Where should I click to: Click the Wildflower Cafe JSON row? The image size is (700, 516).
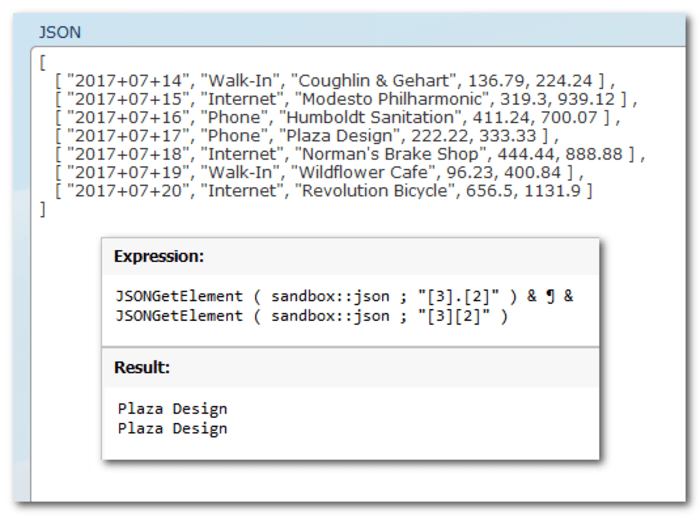pos(319,172)
